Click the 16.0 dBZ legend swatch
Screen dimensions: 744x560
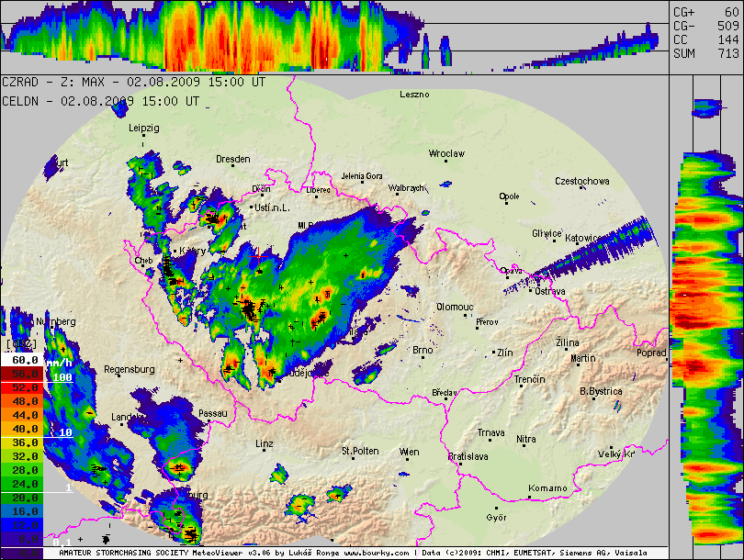[x=22, y=511]
